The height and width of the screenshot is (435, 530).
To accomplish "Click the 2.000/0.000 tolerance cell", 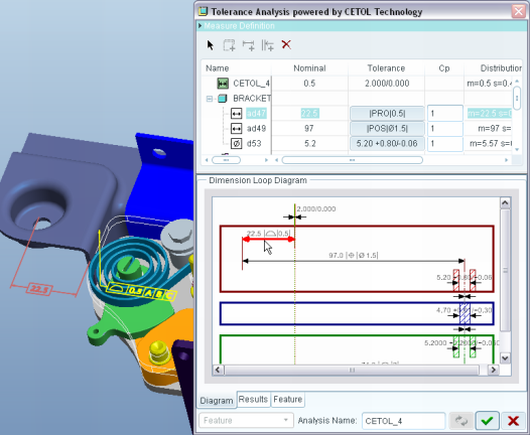I will tap(387, 83).
